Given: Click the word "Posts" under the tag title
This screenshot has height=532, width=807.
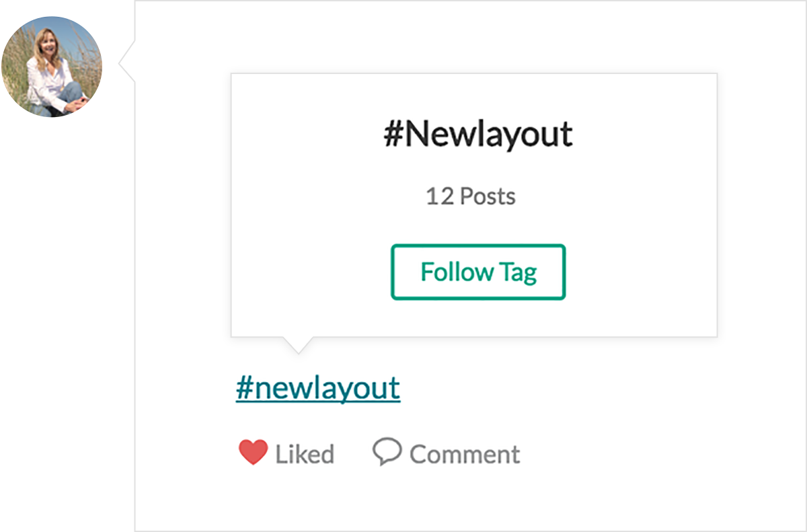Looking at the screenshot, I should (x=488, y=197).
